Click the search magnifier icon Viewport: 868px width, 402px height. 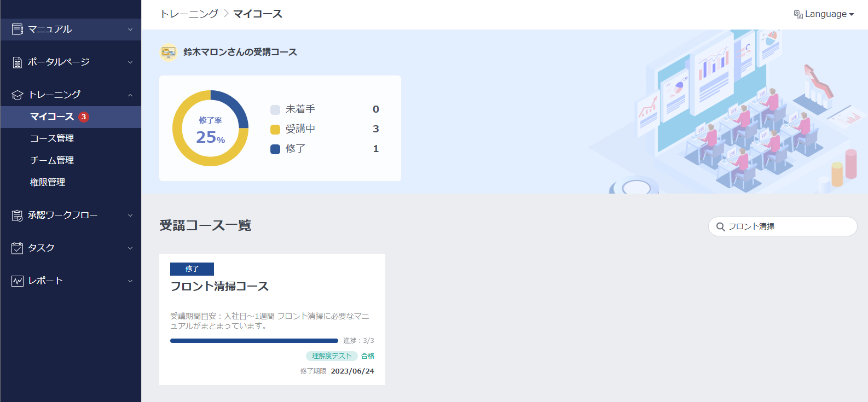721,226
